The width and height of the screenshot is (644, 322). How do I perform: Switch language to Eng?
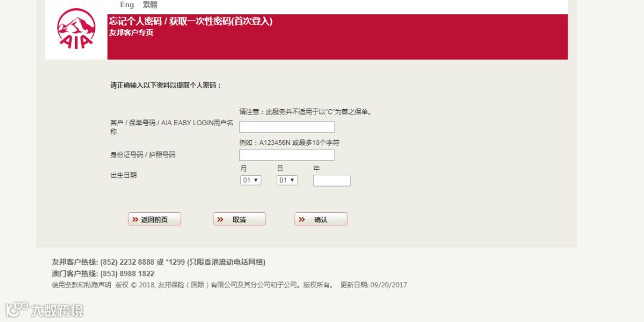pyautogui.click(x=127, y=5)
